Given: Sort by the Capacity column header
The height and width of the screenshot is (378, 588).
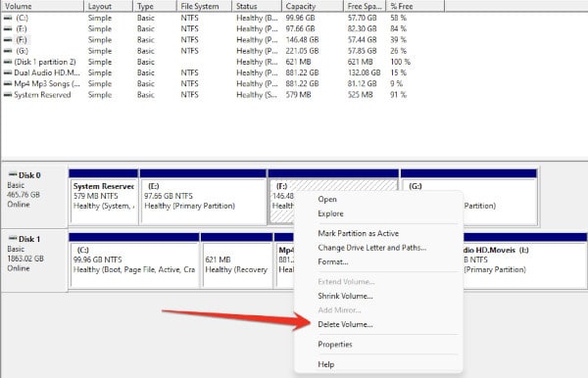Looking at the screenshot, I should [x=313, y=6].
